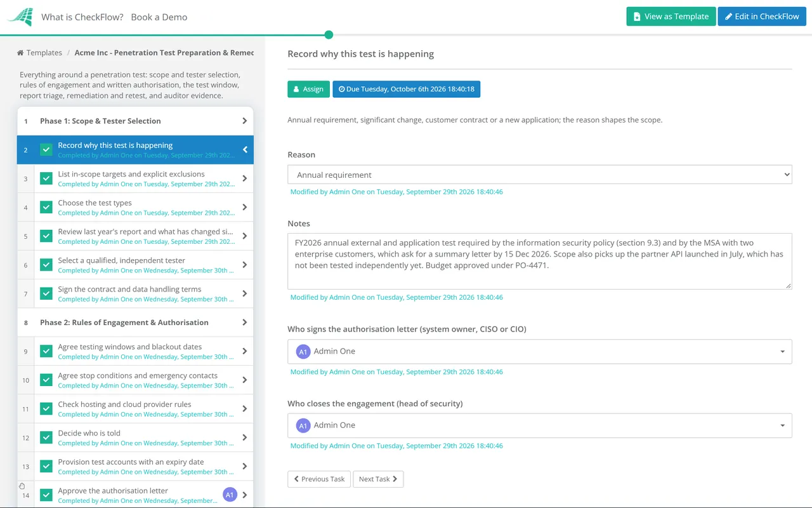This screenshot has width=812, height=508.
Task: Open chevron for Decide who is told row
Action: click(245, 438)
